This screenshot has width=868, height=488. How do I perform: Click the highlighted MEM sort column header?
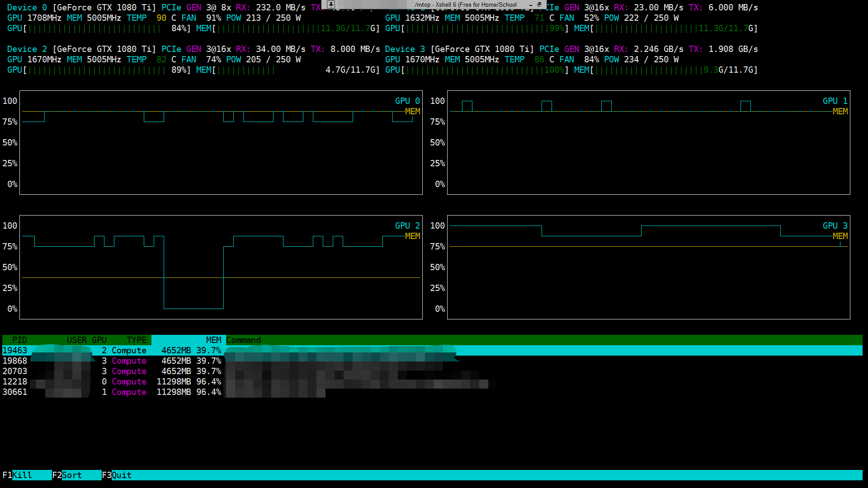[x=214, y=340]
